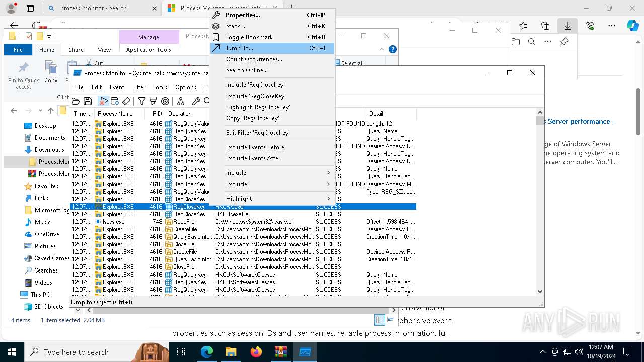Select the lsass.exe ReadFile row
This screenshot has height=362, width=644.
pos(243,222)
